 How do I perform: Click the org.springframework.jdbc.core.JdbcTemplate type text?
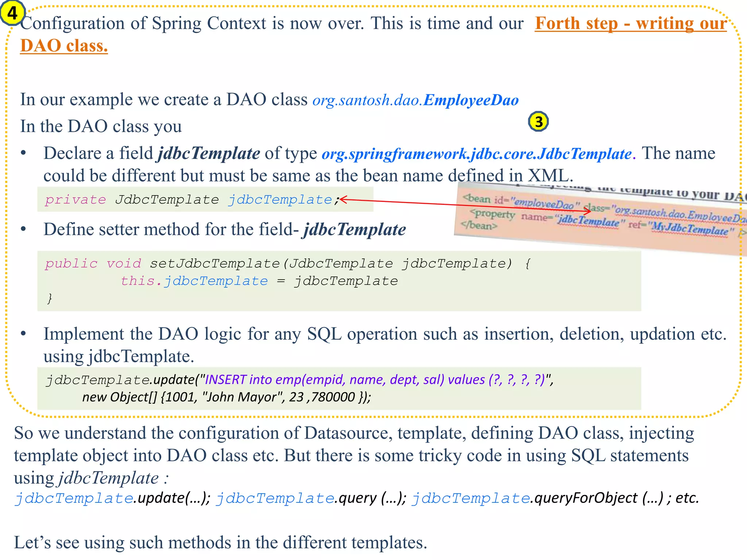tap(477, 154)
